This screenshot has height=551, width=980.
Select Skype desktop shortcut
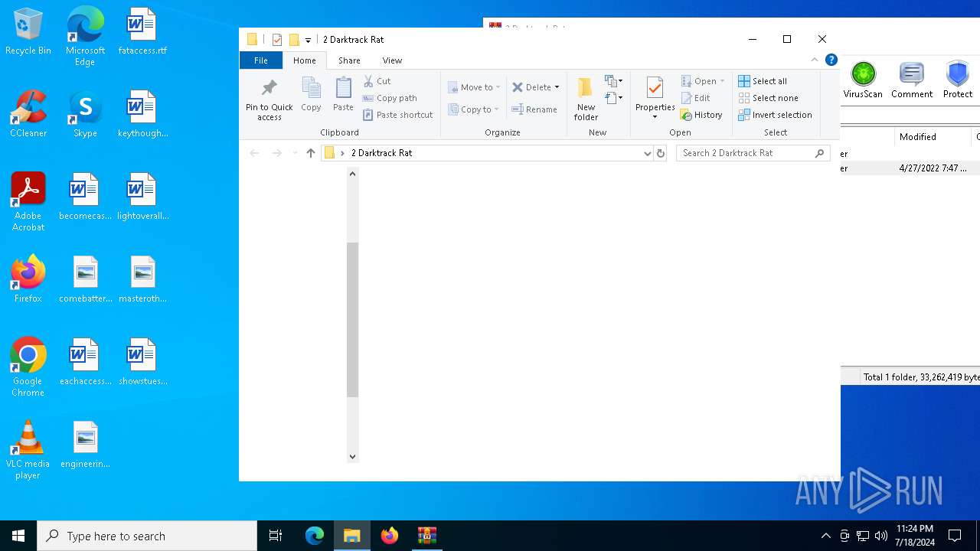pos(85,115)
